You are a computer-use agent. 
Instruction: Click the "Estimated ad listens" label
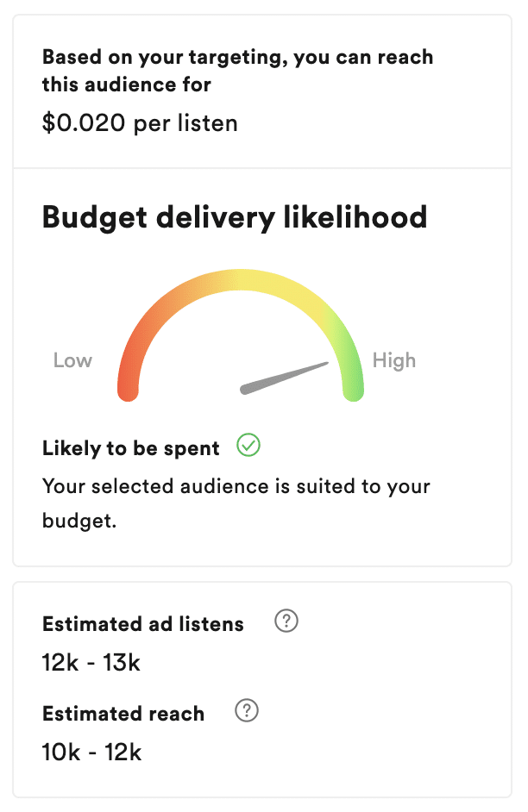pos(143,624)
